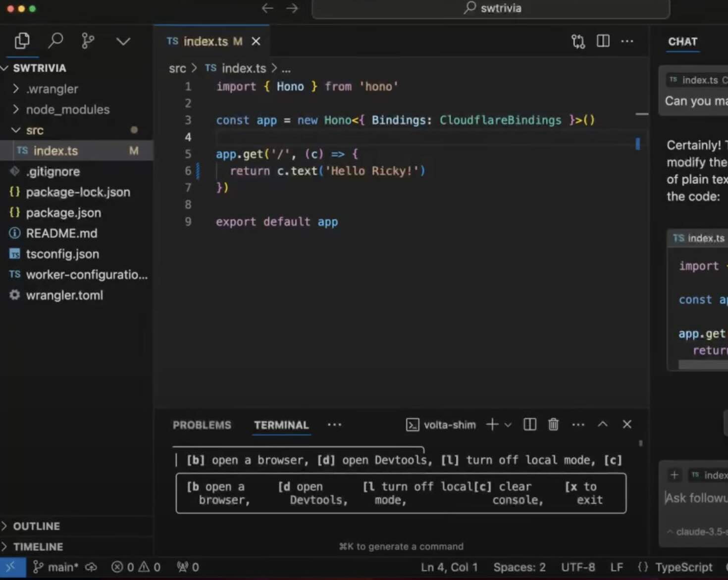Switch to the TERMINAL panel tab
This screenshot has height=580, width=728.
[x=281, y=425]
